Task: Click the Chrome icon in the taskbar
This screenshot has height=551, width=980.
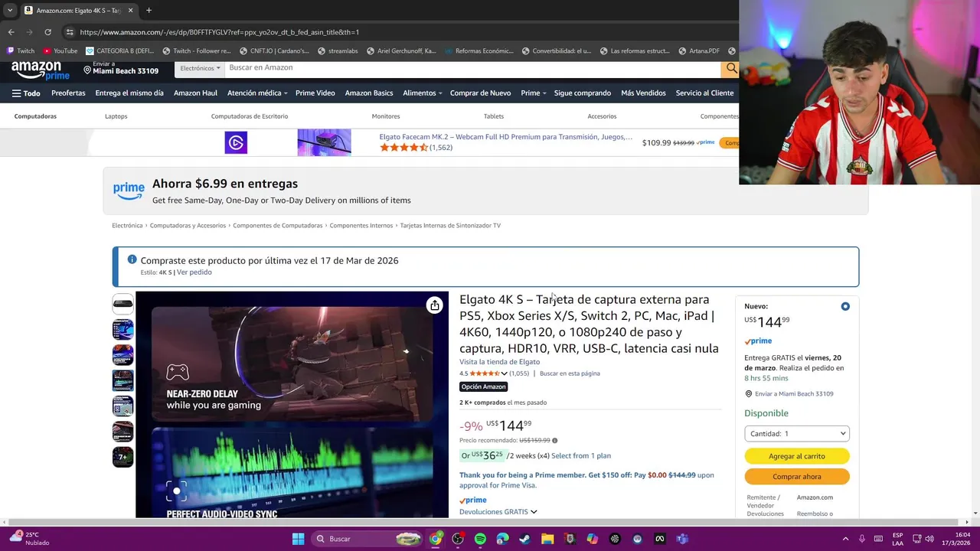Action: (x=436, y=539)
